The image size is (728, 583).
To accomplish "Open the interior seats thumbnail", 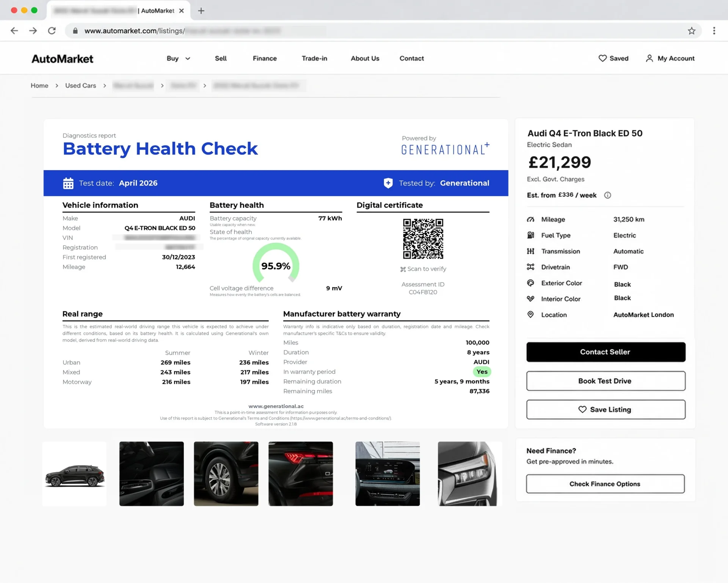I will click(151, 474).
